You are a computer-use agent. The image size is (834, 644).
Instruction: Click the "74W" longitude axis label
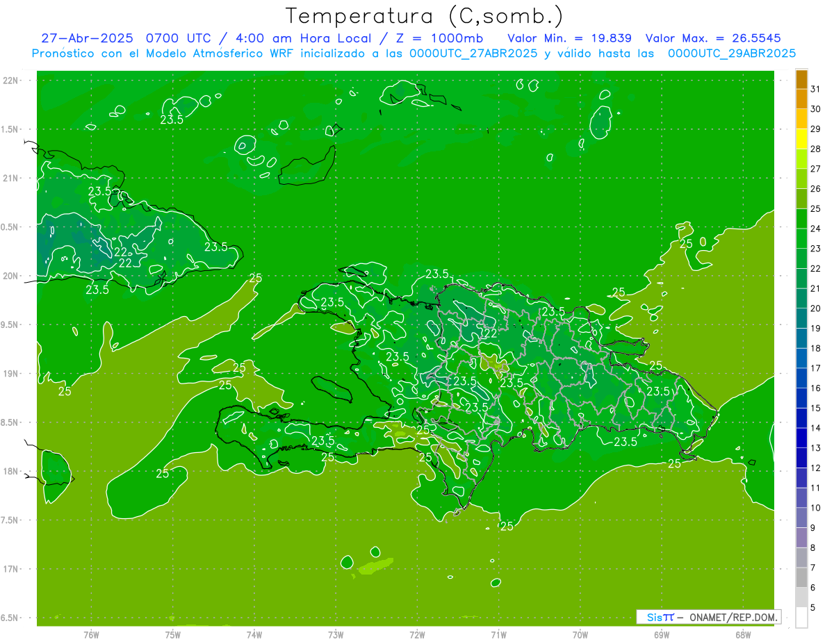click(254, 635)
